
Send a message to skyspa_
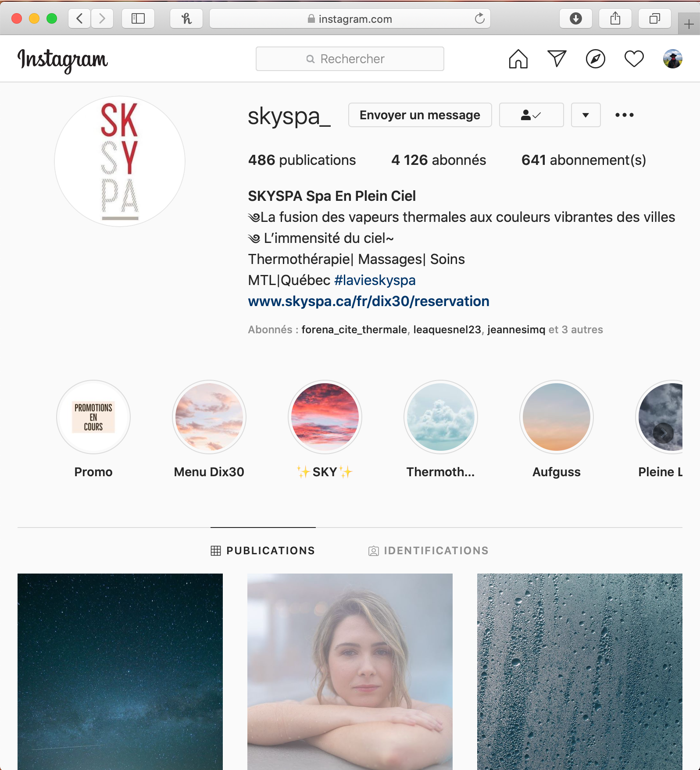point(420,115)
